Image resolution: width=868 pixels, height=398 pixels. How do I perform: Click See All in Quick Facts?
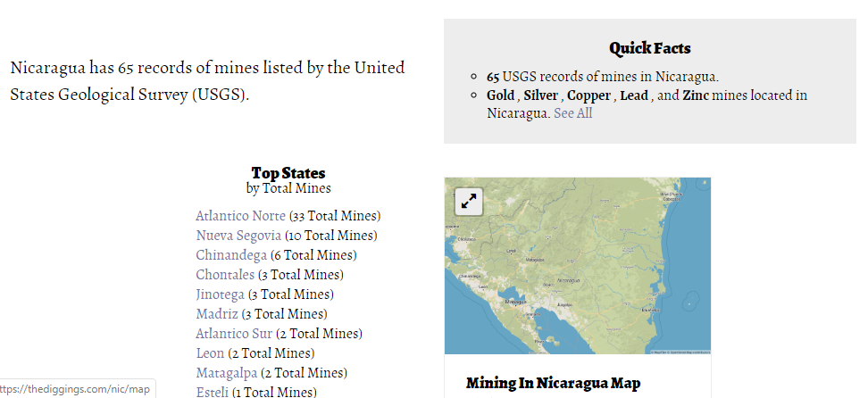572,113
